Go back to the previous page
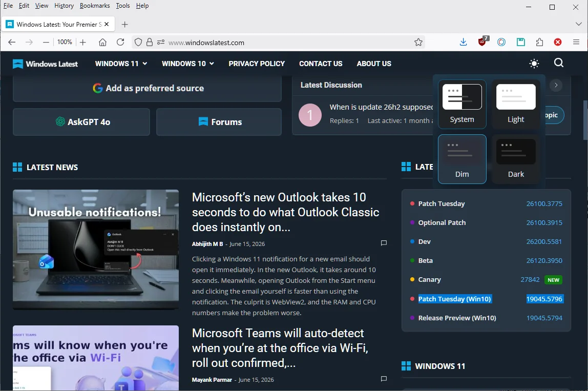 point(12,42)
